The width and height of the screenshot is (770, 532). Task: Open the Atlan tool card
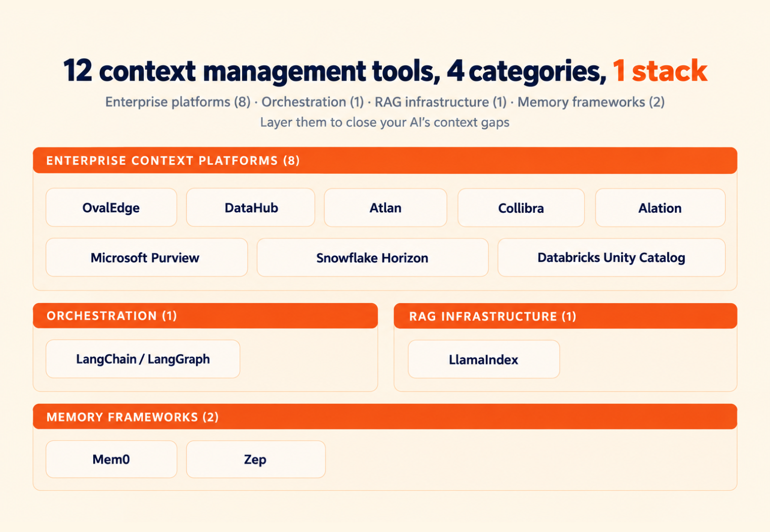[386, 208]
